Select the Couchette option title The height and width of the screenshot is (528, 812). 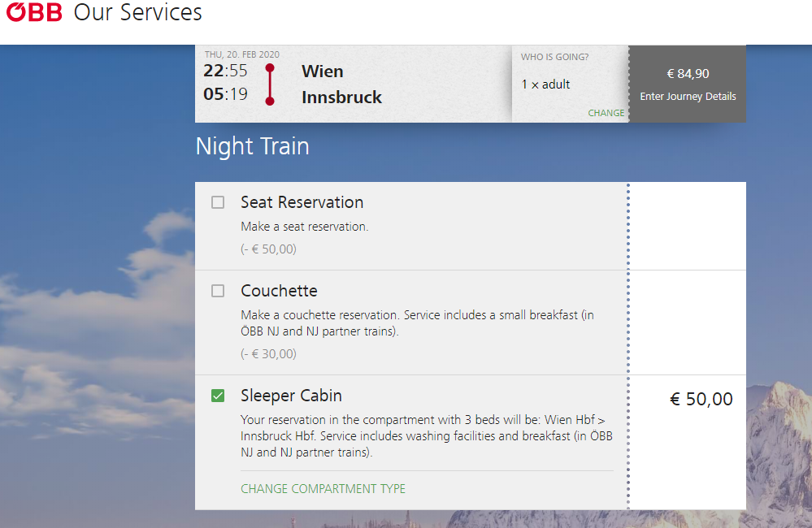279,291
